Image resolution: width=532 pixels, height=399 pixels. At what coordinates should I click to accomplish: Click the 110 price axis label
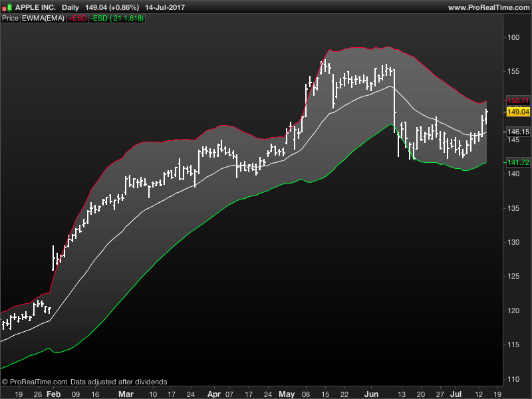(x=513, y=379)
